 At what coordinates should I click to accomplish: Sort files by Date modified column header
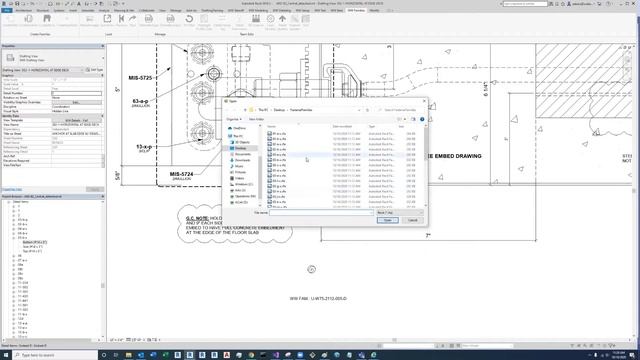point(342,127)
